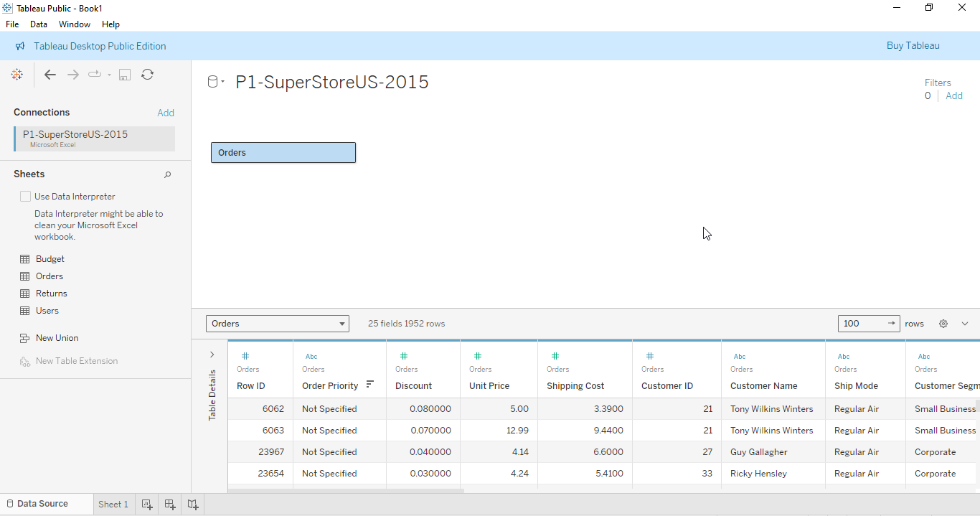Click the new worksheet icon

(147, 504)
